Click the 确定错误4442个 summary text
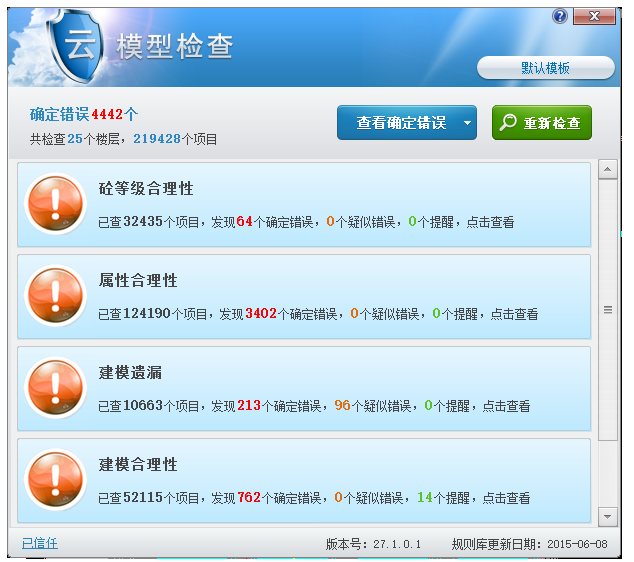The height and width of the screenshot is (562, 634). pyautogui.click(x=84, y=114)
